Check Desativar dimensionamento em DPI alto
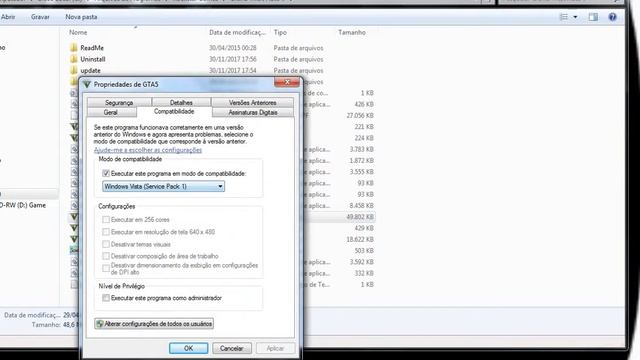The height and width of the screenshot is (360, 640). point(106,268)
